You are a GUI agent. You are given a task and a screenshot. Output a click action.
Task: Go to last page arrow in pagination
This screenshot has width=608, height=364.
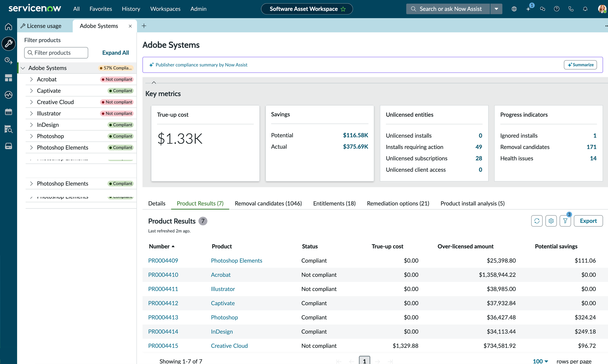(x=390, y=361)
